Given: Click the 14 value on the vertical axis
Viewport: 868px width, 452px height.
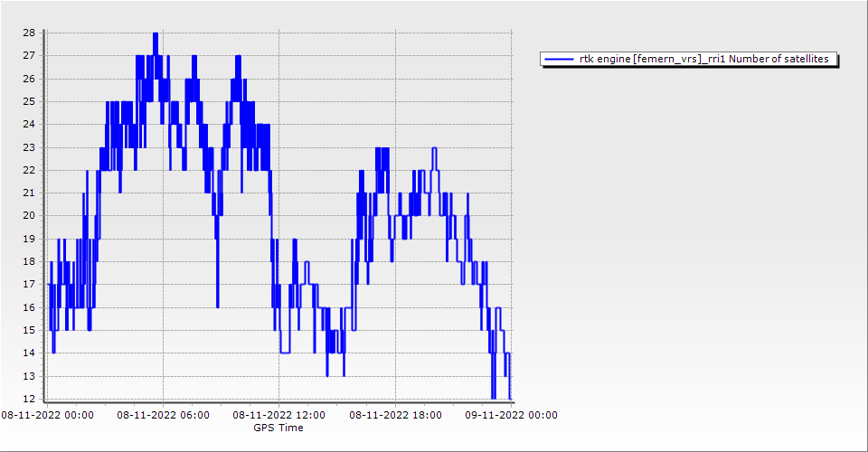Looking at the screenshot, I should click(x=28, y=353).
